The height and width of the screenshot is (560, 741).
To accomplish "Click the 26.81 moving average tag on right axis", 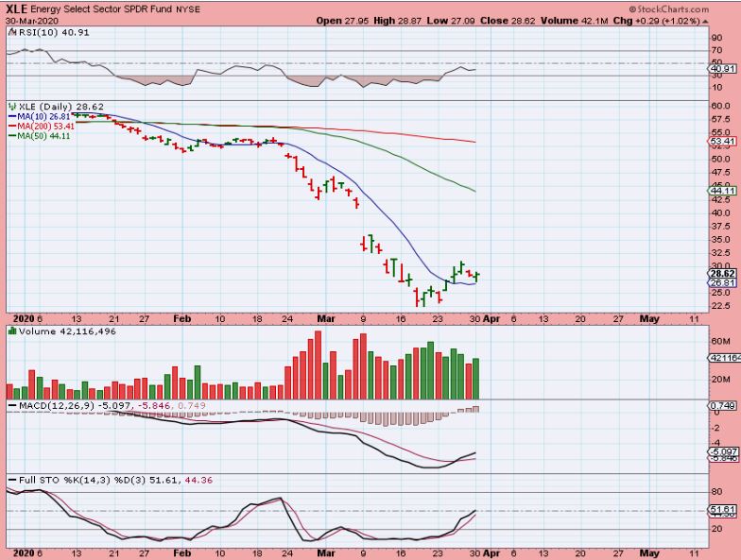I will pos(722,283).
